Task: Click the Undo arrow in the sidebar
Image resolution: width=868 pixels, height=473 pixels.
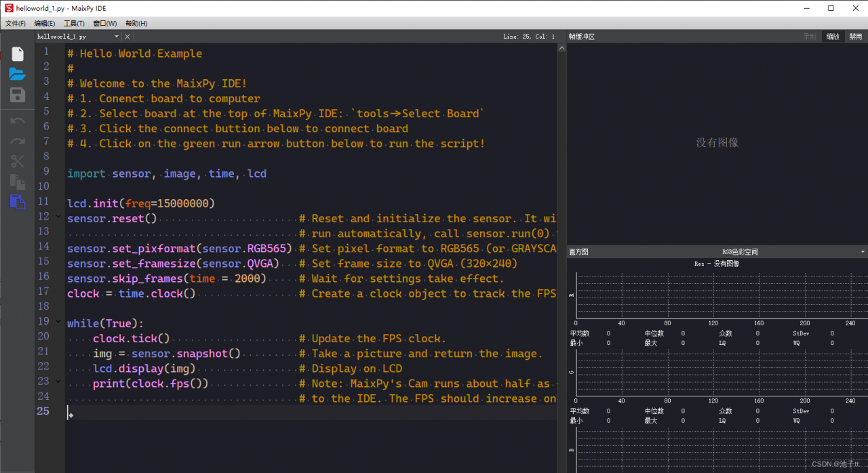Action: point(18,121)
